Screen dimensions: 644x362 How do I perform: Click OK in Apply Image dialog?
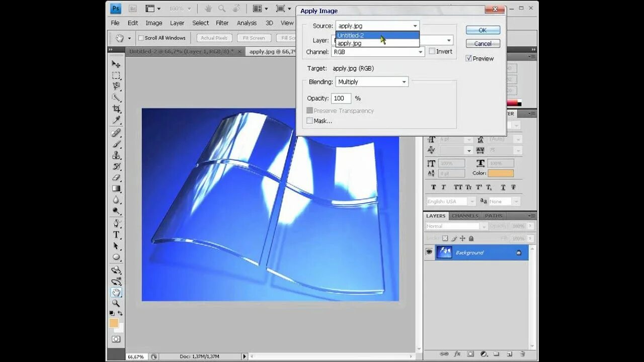point(482,30)
